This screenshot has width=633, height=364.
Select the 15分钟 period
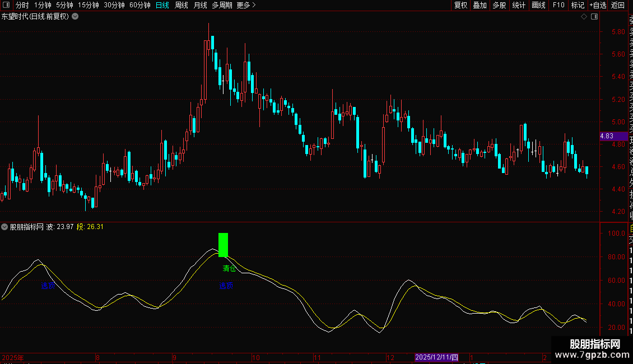(89, 5)
